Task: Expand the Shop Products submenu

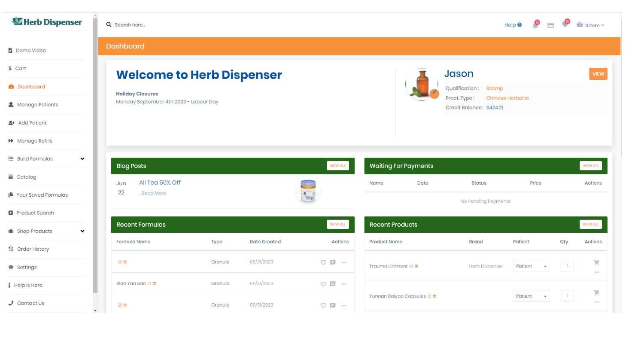Action: click(x=82, y=231)
